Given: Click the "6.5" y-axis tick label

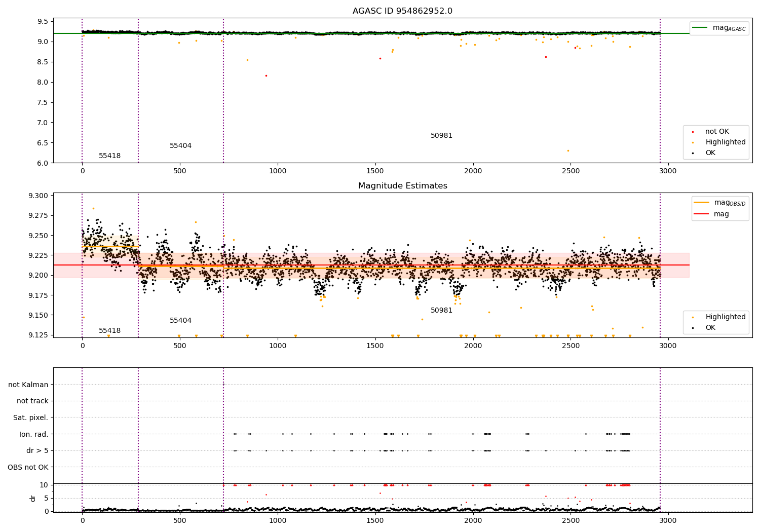Looking at the screenshot, I should 43,143.
